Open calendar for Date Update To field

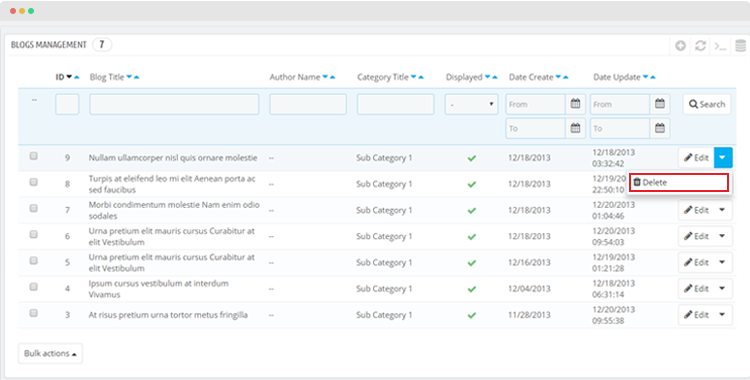(660, 128)
